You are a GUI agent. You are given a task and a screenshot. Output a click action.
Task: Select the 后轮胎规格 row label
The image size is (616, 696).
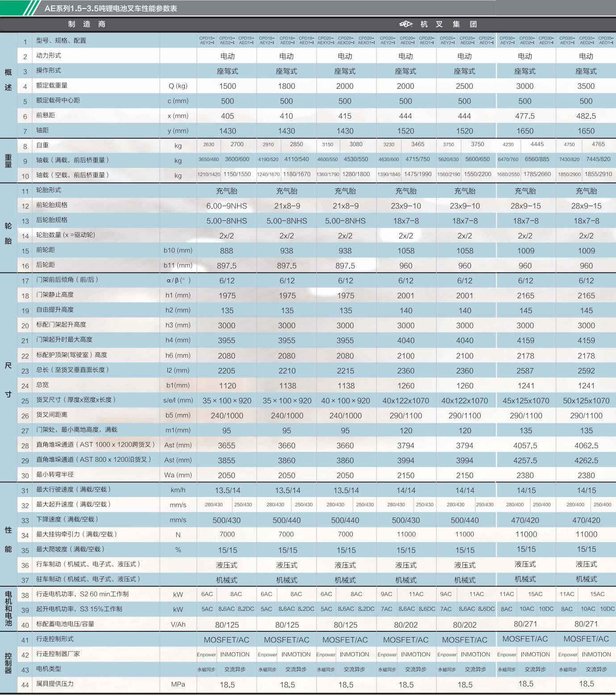52,220
